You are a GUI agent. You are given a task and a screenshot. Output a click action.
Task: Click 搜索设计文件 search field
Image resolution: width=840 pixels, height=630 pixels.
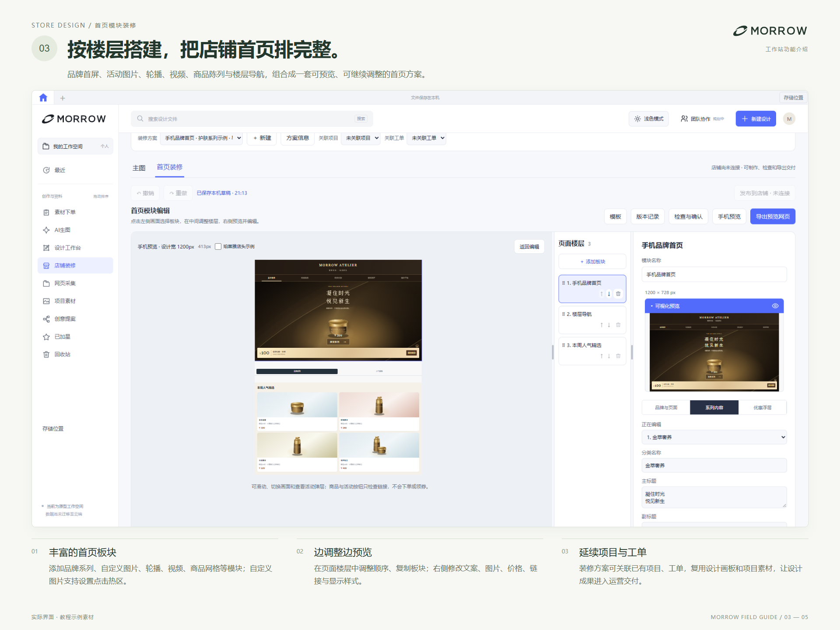click(252, 119)
